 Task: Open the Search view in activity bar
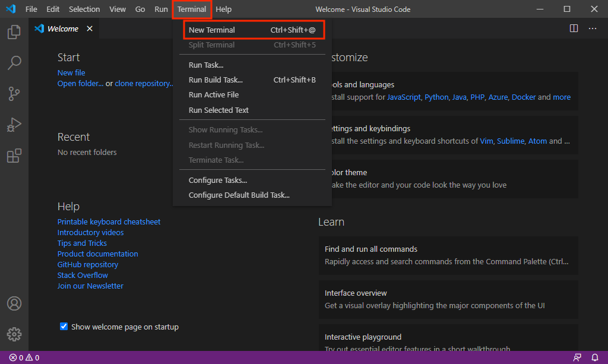coord(14,63)
